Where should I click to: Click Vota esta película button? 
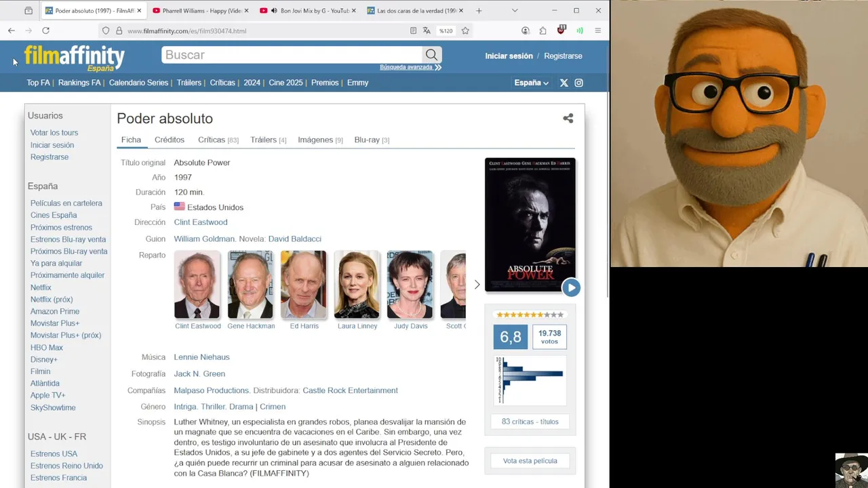pyautogui.click(x=530, y=461)
